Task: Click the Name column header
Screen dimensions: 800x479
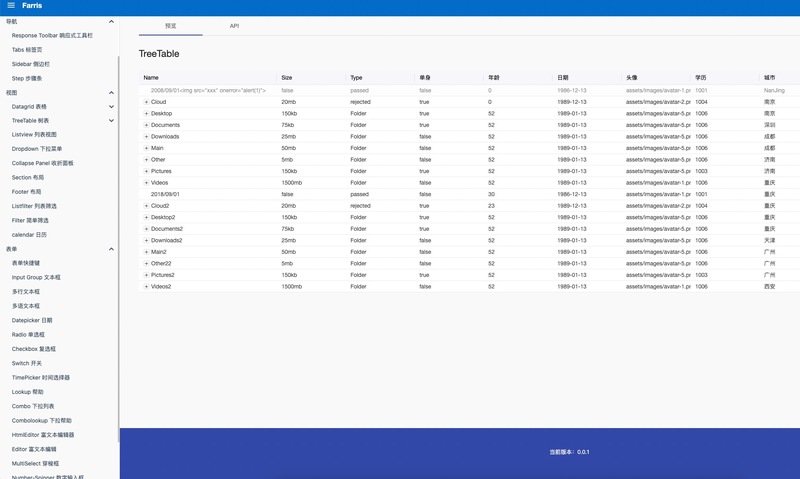Action: tap(151, 78)
